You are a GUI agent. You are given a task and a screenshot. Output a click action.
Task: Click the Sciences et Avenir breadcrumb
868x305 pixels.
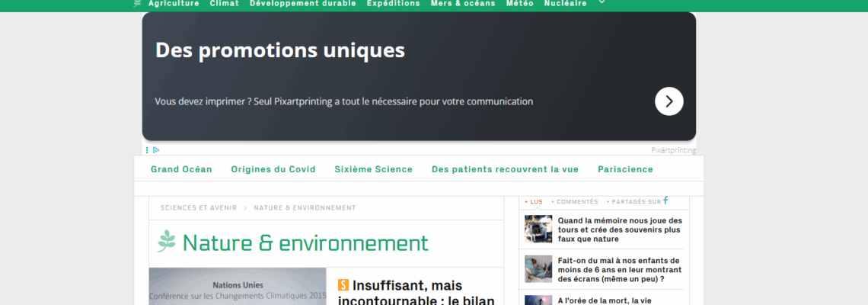198,207
